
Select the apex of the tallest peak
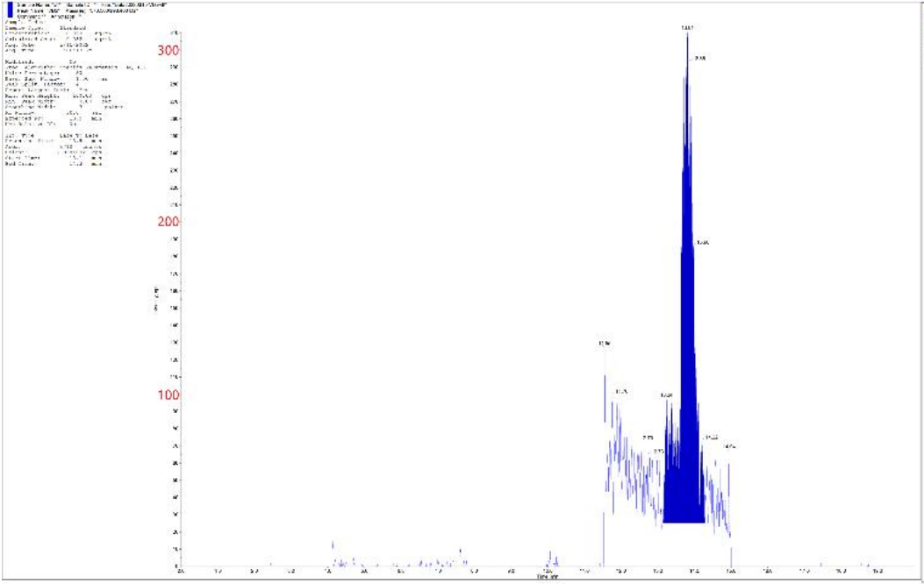[x=687, y=35]
